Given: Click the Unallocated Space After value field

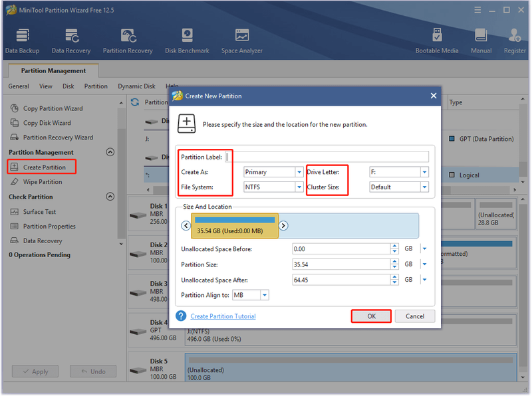Looking at the screenshot, I should pyautogui.click(x=341, y=280).
